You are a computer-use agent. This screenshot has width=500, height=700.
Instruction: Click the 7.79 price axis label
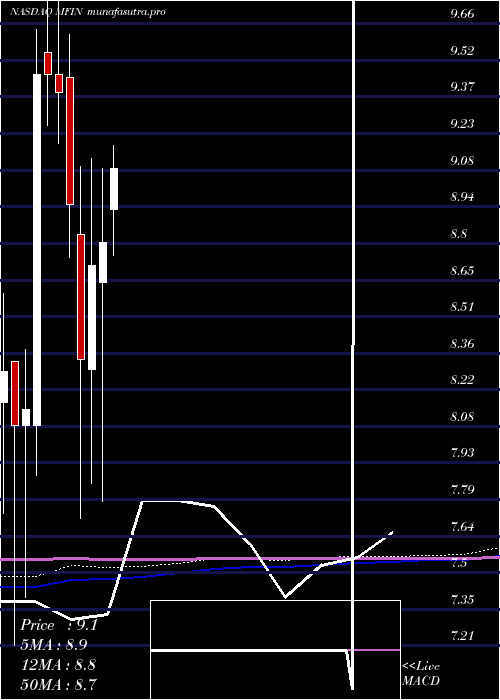click(x=462, y=490)
